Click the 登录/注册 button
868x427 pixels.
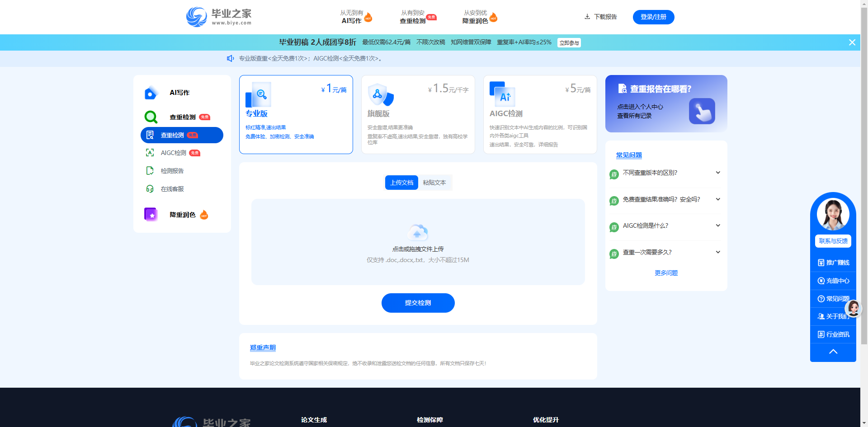point(653,17)
